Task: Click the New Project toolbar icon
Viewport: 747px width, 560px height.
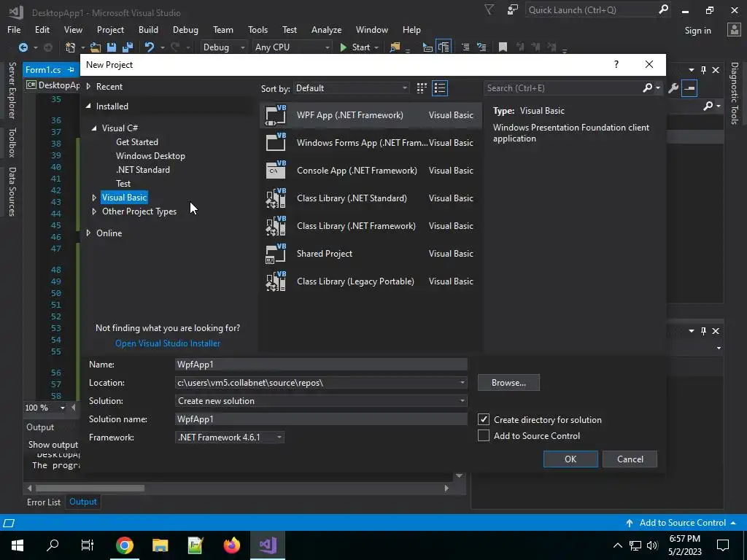Action: (71, 47)
